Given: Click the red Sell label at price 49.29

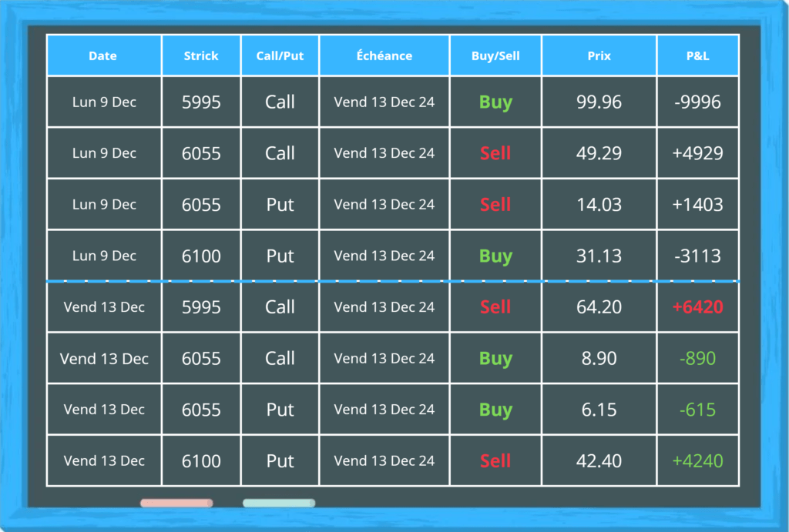Looking at the screenshot, I should pyautogui.click(x=495, y=153).
